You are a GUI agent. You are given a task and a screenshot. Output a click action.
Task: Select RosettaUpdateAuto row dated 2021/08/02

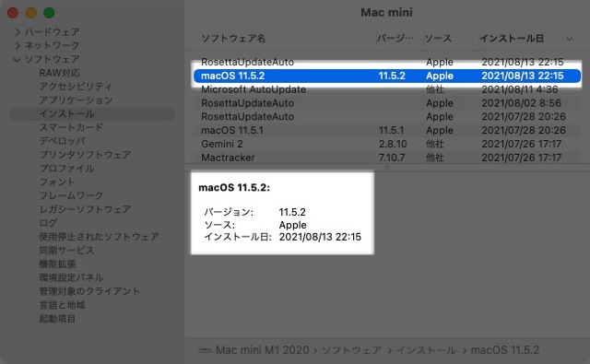[x=387, y=103]
